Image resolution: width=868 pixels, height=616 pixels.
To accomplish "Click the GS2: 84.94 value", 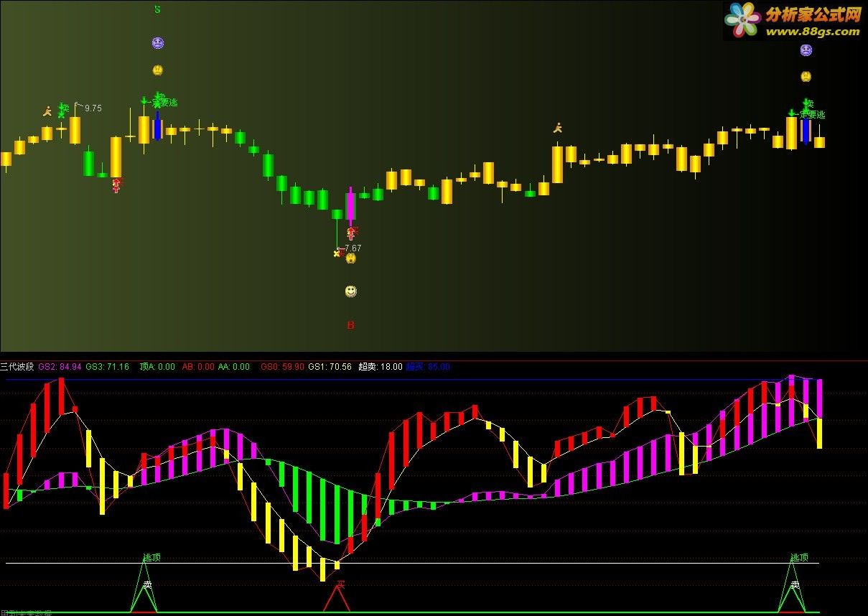I will coord(60,367).
